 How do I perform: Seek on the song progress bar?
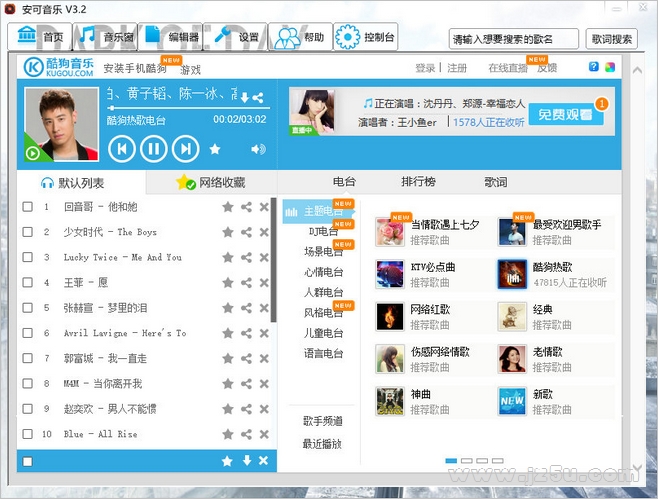[188, 108]
